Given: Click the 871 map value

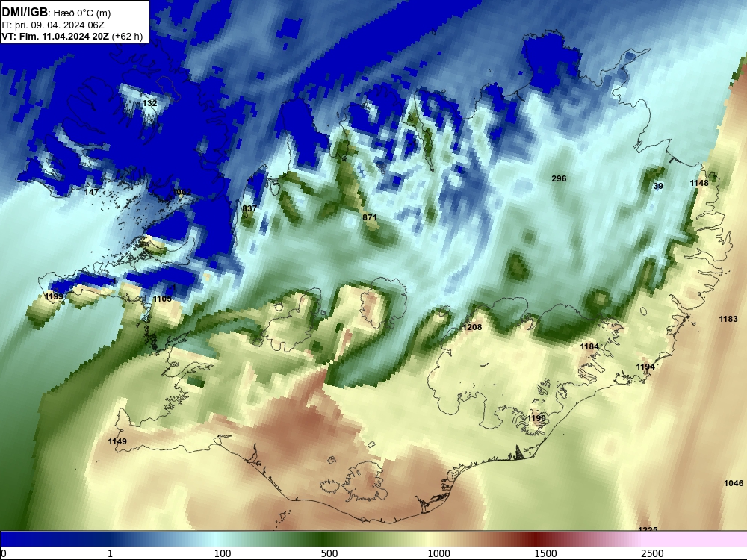Looking at the screenshot, I should tap(370, 217).
